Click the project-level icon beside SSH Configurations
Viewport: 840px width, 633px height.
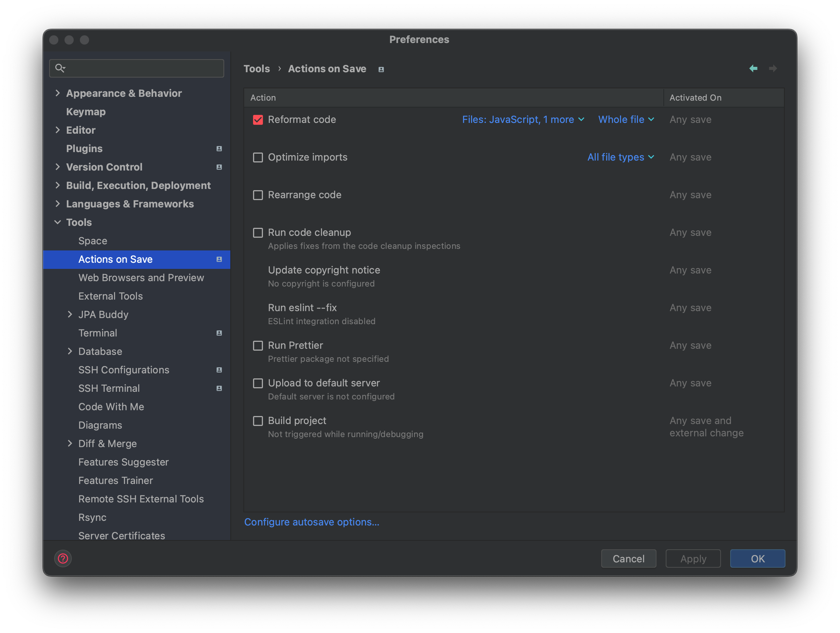tap(219, 370)
